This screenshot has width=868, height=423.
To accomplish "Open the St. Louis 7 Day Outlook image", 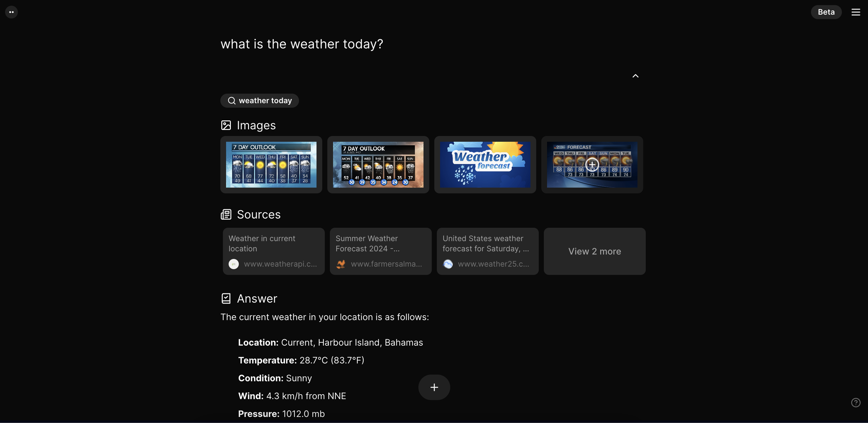I will coord(378,164).
